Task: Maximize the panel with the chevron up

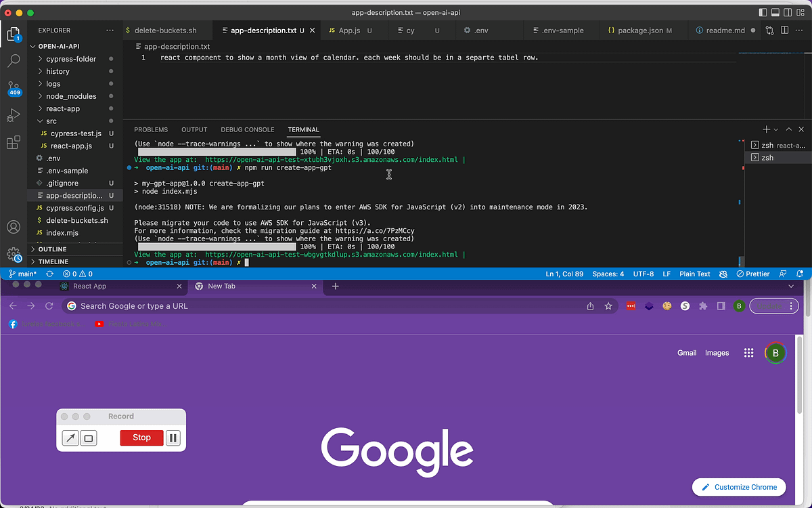Action: [x=788, y=129]
